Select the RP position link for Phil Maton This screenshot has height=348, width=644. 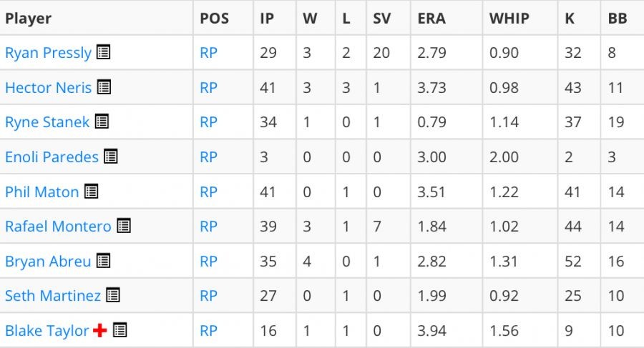point(208,192)
